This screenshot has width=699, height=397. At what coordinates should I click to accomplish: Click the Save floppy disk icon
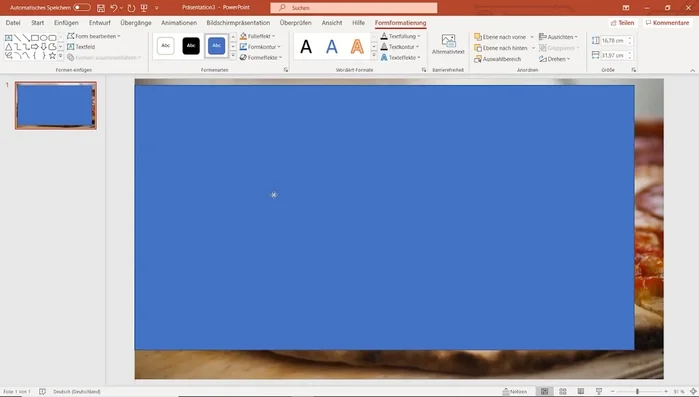click(101, 8)
